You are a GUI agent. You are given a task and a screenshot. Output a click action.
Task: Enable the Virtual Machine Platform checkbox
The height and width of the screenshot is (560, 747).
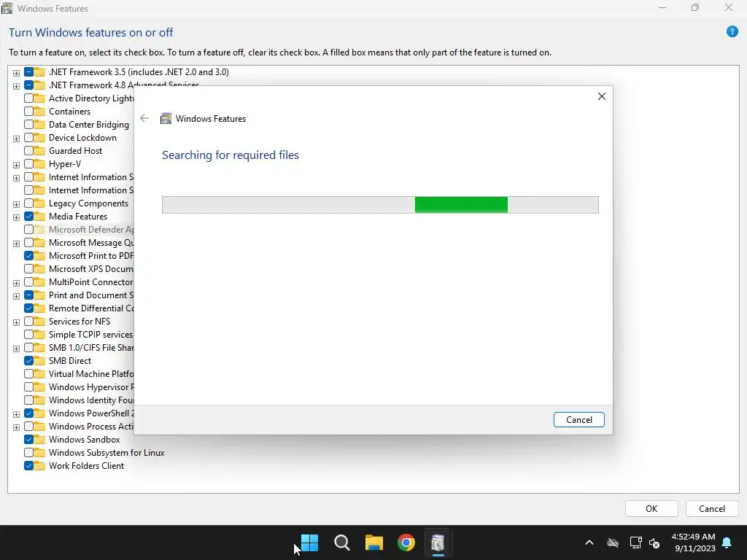[28, 374]
